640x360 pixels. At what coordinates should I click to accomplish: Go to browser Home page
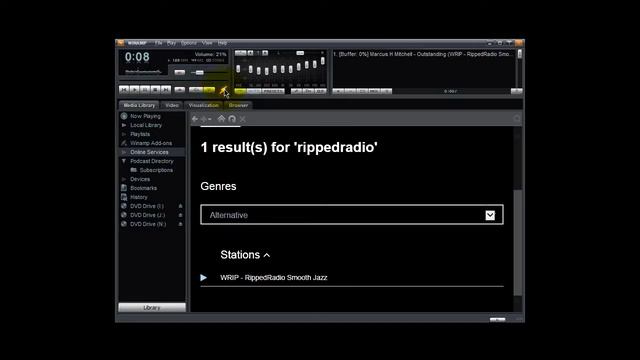click(221, 119)
